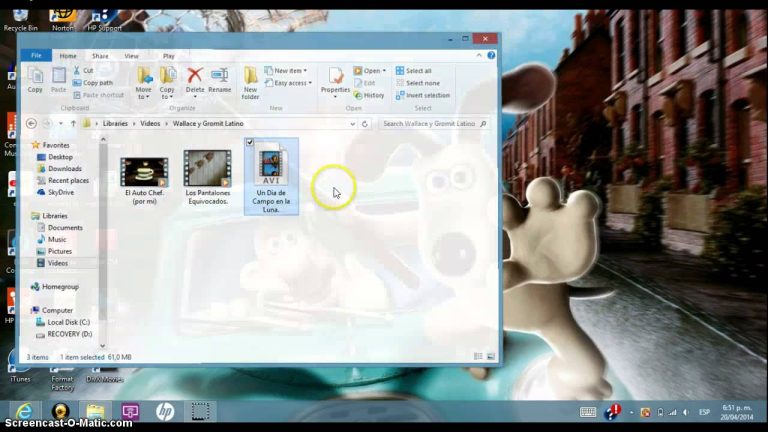Click File Explorer on the taskbar
The image size is (768, 432).
tap(96, 411)
